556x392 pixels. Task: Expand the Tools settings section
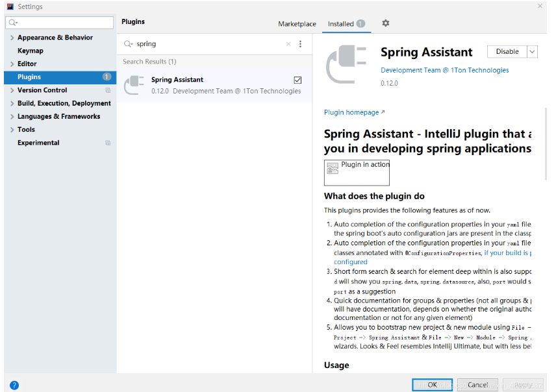tap(12, 130)
